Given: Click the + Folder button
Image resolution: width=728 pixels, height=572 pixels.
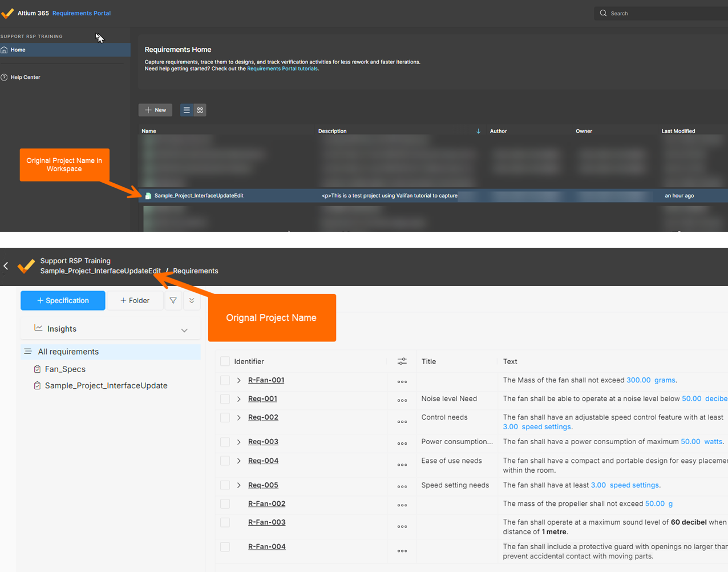Looking at the screenshot, I should [135, 300].
